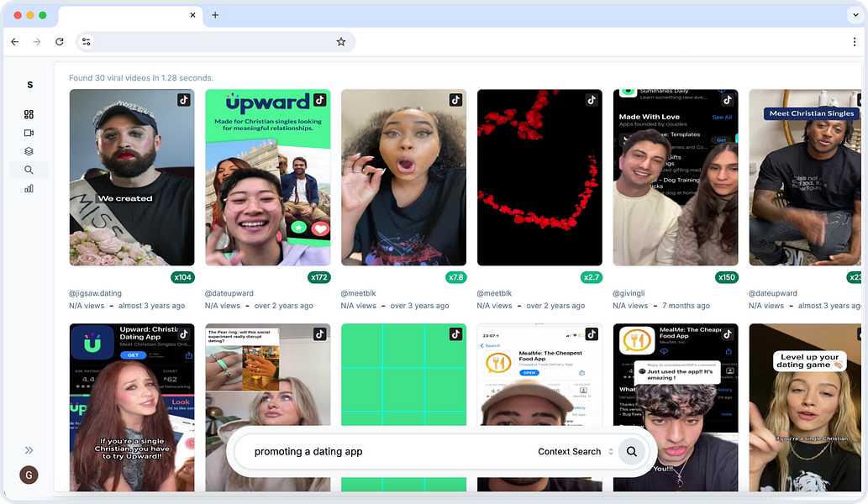Click TikTok icon on red petals video

coord(592,100)
